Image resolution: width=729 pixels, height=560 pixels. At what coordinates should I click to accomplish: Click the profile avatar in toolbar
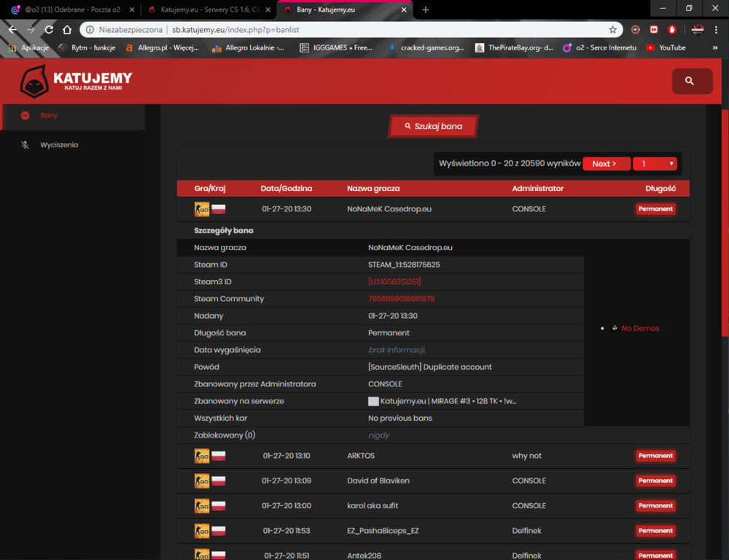click(x=698, y=30)
